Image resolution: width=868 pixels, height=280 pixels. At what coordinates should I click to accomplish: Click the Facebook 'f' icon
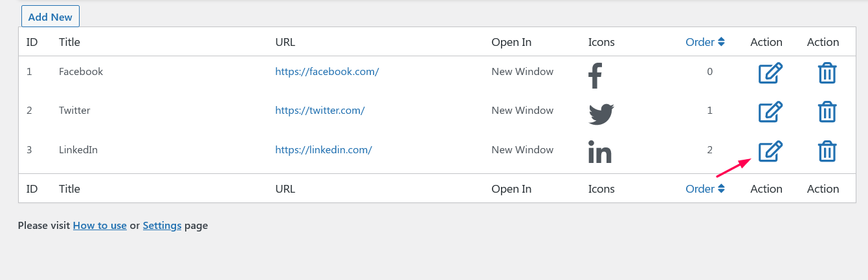595,75
